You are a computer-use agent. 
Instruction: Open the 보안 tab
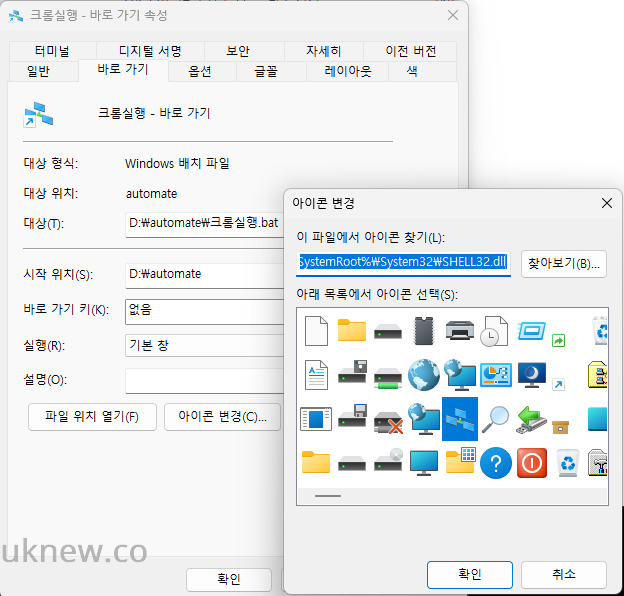click(238, 51)
